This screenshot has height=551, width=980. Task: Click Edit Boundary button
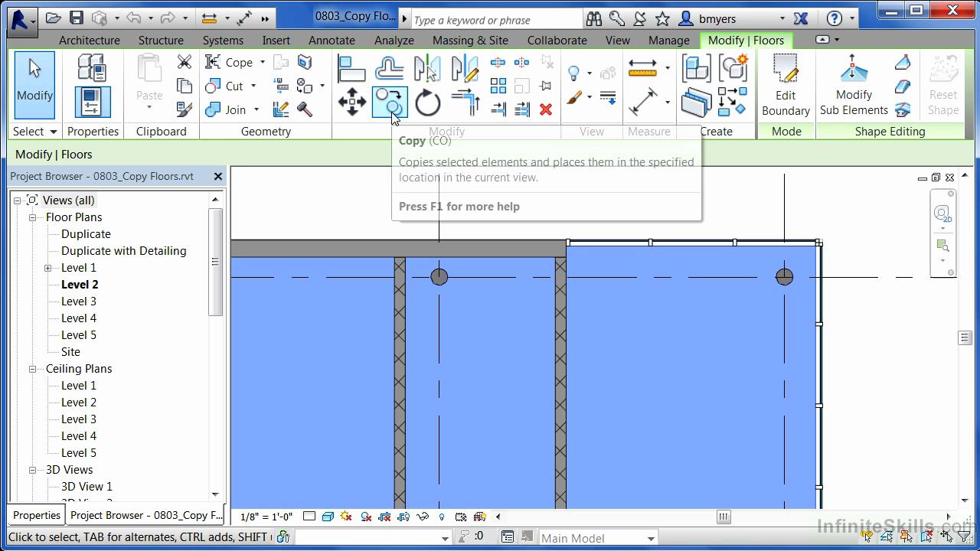point(786,85)
